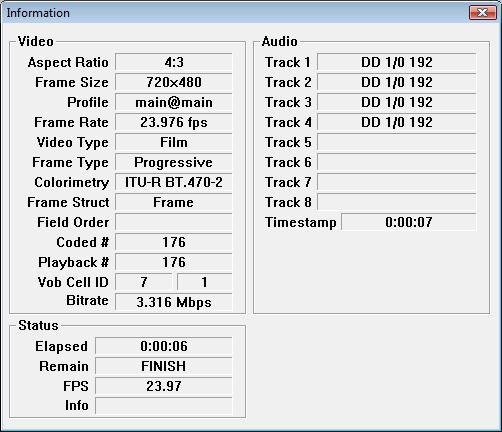Click the Frame Type Progressive field

tap(174, 162)
